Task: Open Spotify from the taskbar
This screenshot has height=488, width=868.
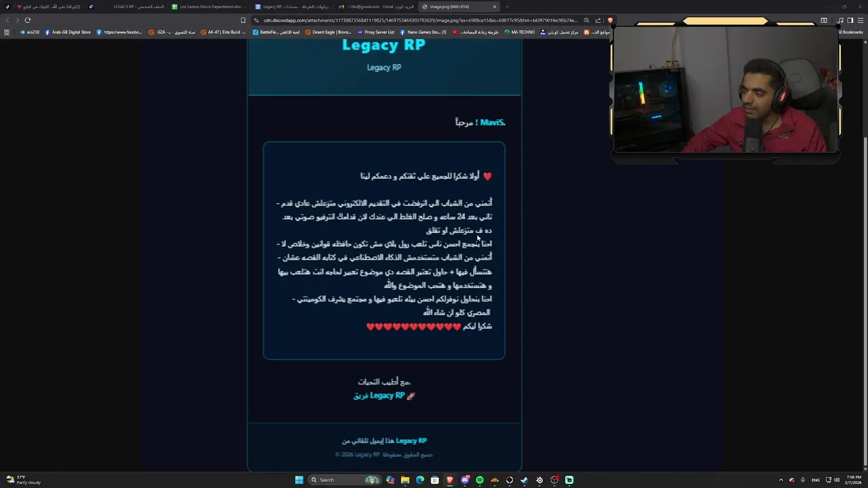Action: pos(479,480)
